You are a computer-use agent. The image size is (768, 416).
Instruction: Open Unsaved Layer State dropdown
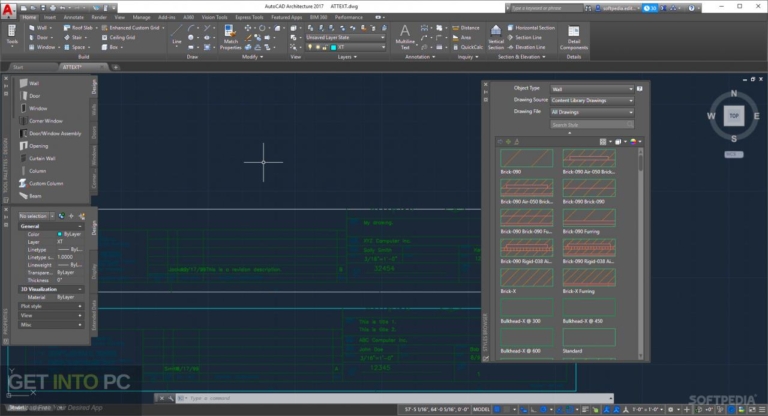[x=345, y=37]
